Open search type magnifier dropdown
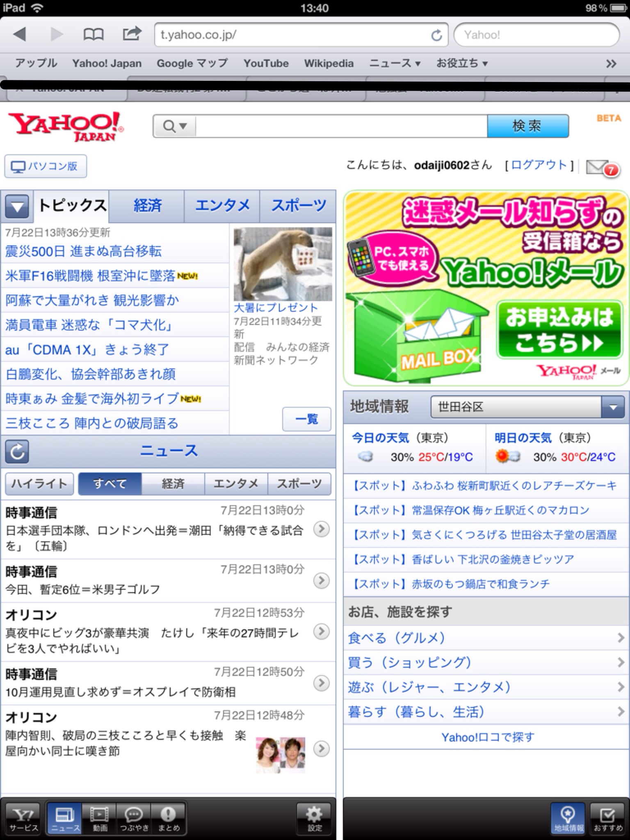Image resolution: width=630 pixels, height=840 pixels. (x=175, y=126)
